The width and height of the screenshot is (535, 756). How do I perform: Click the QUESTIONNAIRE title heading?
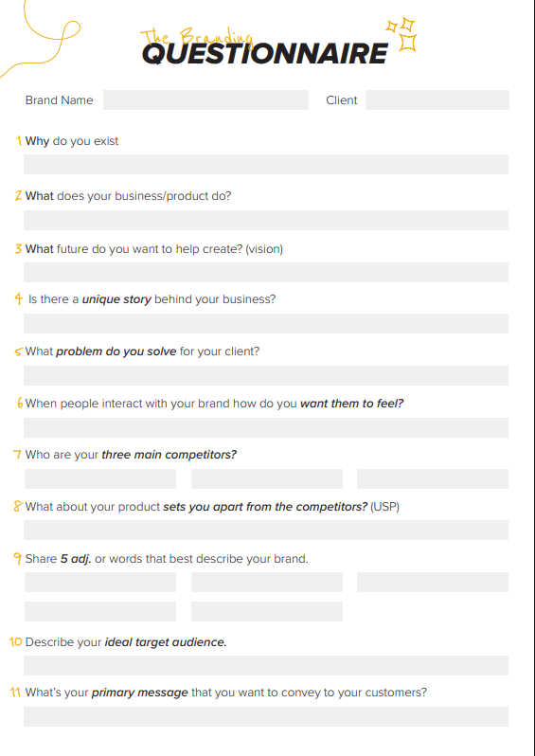click(x=264, y=53)
